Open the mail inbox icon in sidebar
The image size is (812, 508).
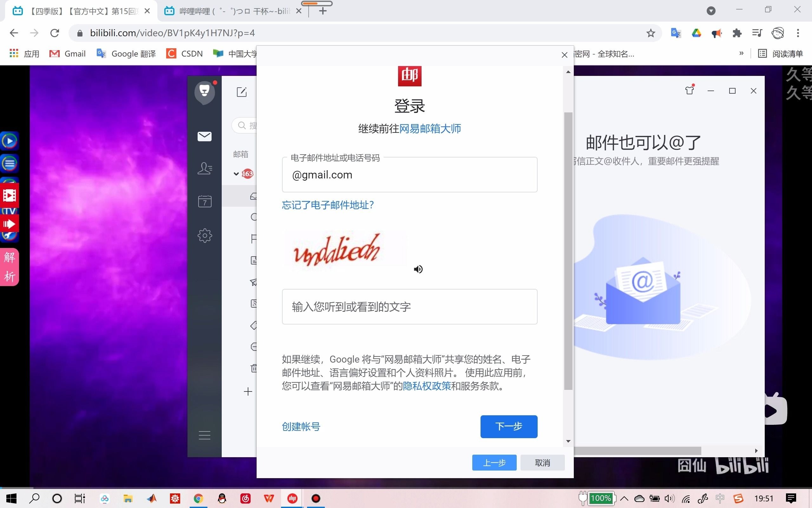(x=204, y=136)
